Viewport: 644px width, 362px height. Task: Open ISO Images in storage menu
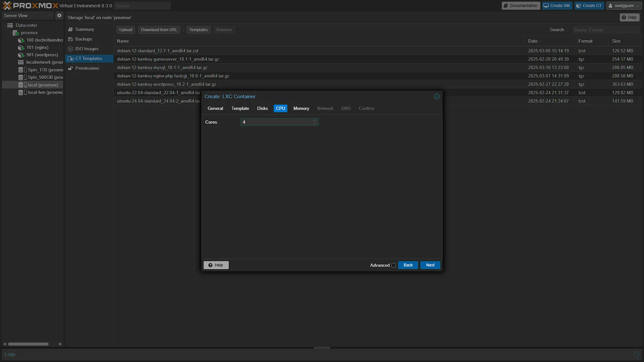coord(89,49)
